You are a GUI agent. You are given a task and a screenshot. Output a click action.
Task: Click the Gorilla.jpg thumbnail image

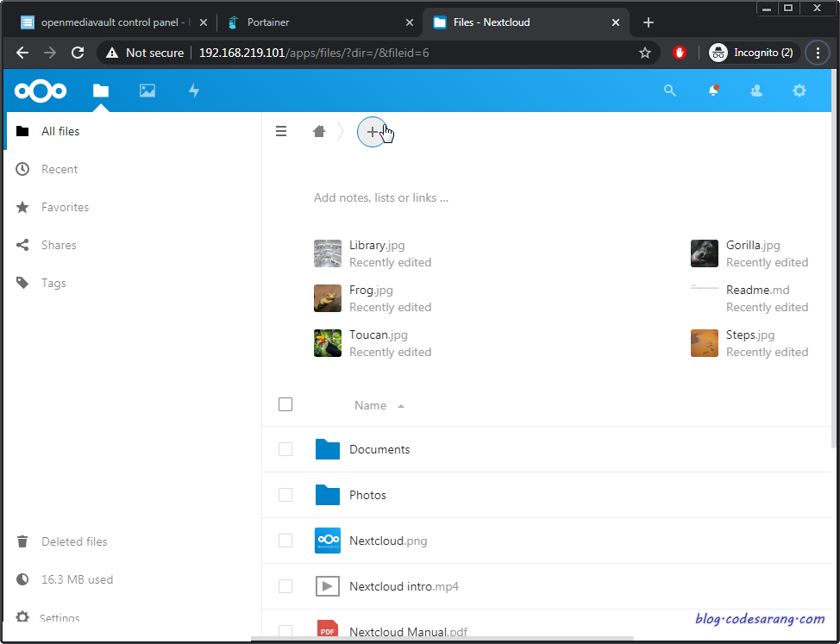705,253
